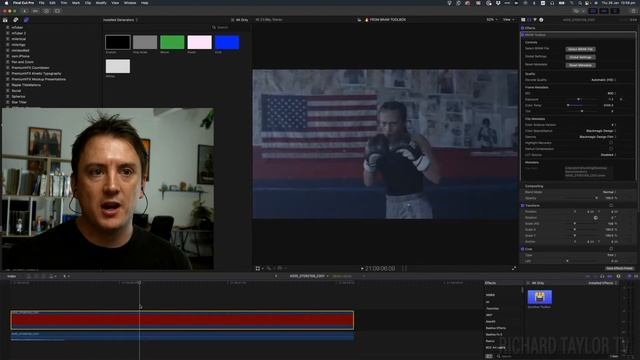The height and width of the screenshot is (360, 640).
Task: Open the Mark menu
Action: 76,3
